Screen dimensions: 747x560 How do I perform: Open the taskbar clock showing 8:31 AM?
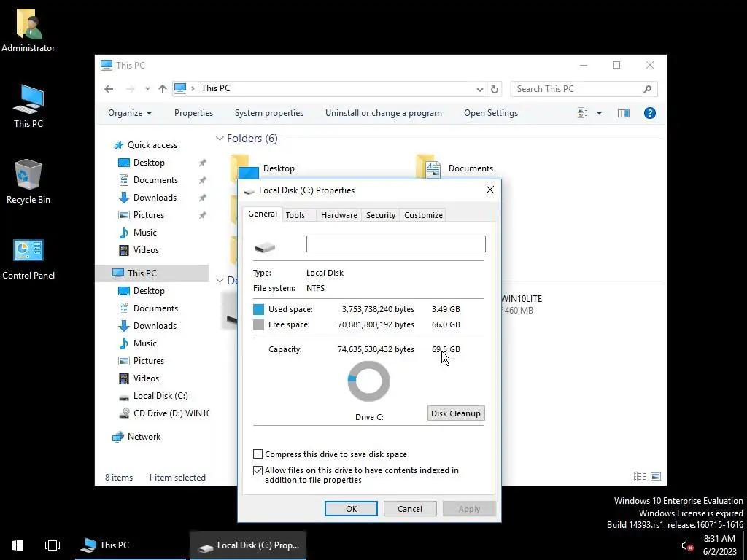coord(719,545)
